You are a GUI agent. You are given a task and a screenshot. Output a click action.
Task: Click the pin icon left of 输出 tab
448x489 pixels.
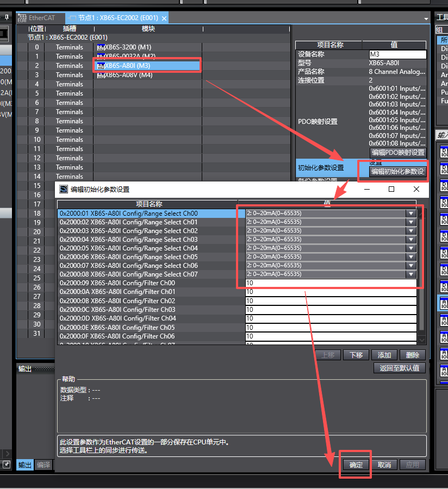coord(7,465)
